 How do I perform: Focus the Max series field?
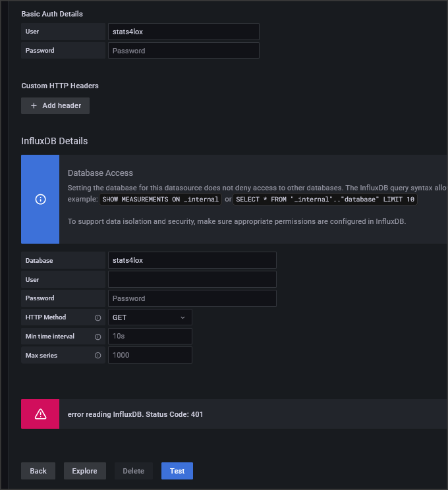(150, 355)
